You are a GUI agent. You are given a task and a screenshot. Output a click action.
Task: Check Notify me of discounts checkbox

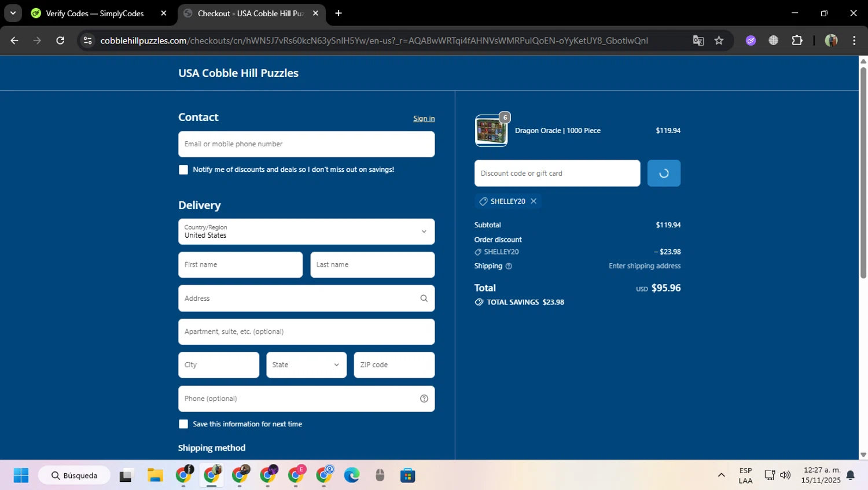(183, 170)
